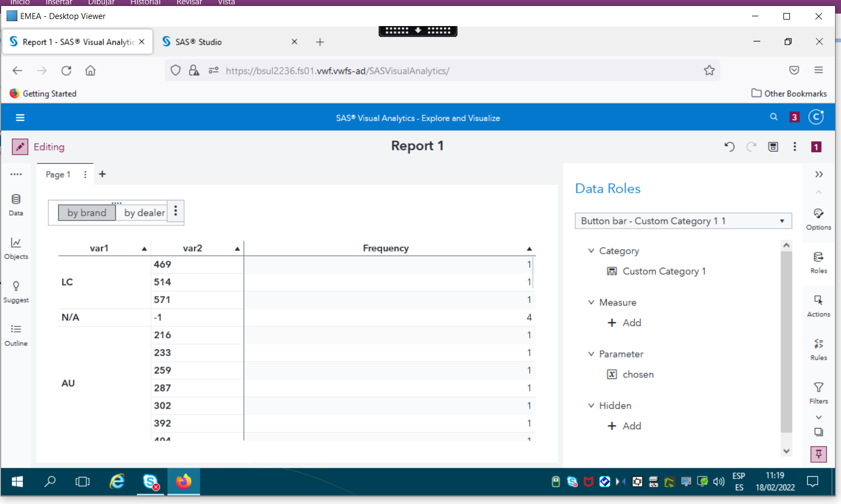Click Add under Measure
The height and width of the screenshot is (504, 841).
coord(624,323)
